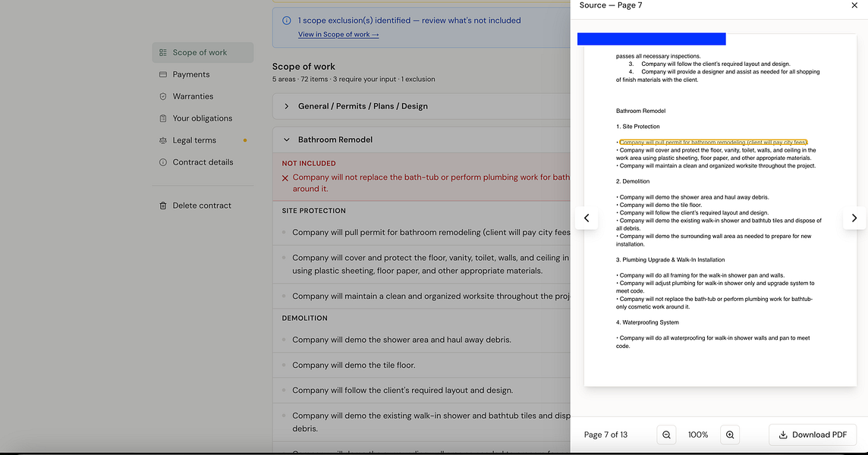Image resolution: width=868 pixels, height=455 pixels.
Task: Close the Source page panel
Action: click(x=854, y=5)
